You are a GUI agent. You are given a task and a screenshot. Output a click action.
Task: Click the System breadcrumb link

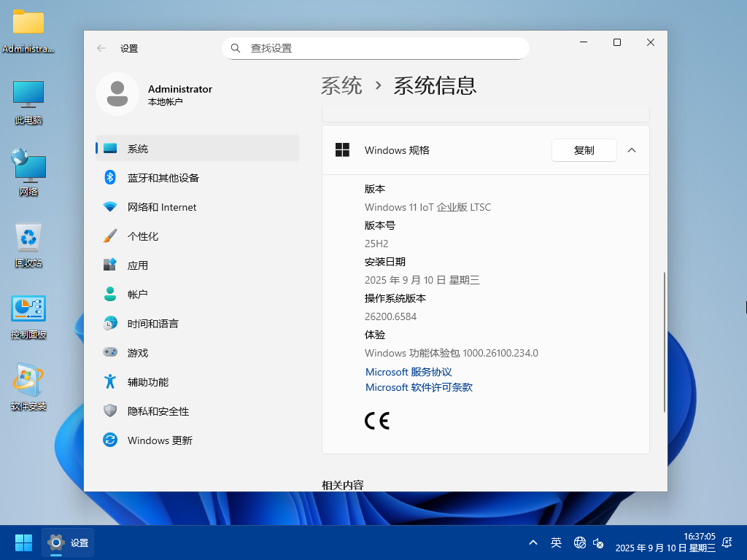tap(341, 86)
